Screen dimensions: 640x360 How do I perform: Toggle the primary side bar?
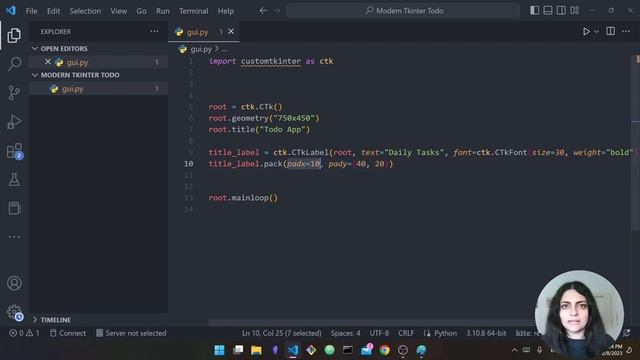pyautogui.click(x=535, y=11)
